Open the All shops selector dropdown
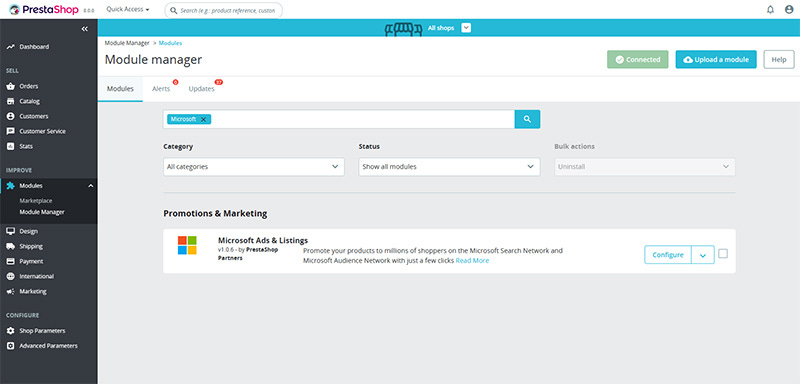This screenshot has height=384, width=800. [x=466, y=28]
